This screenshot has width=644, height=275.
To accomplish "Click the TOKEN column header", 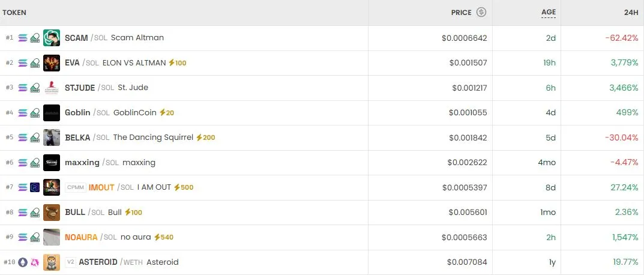I will pyautogui.click(x=14, y=12).
